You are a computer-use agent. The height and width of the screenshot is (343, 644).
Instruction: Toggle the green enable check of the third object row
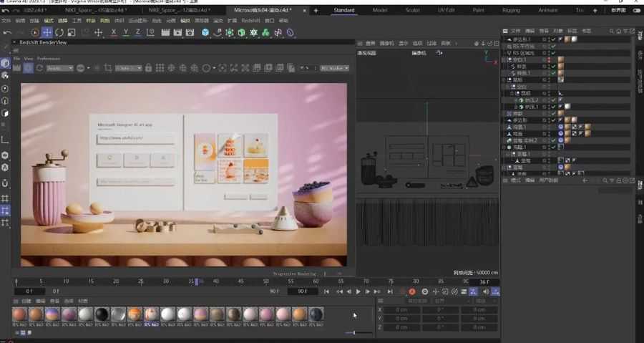point(554,53)
